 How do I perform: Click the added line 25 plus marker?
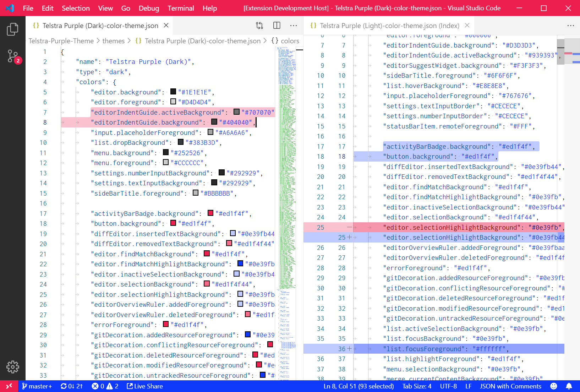click(350, 237)
